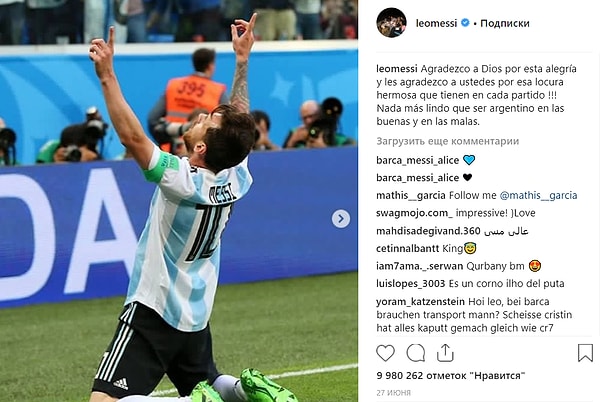Toggle the Подписки following button
This screenshot has width=600, height=402.
pos(505,23)
